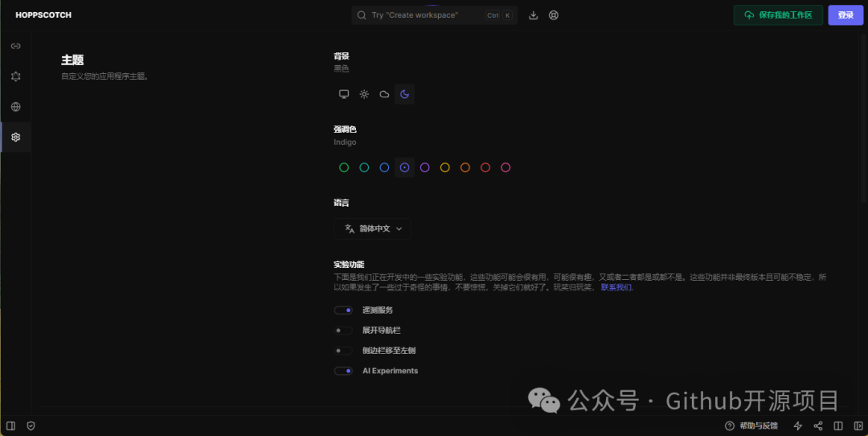Click the translate icon in language selector
Viewport: 868px width, 436px height.
pyautogui.click(x=350, y=228)
